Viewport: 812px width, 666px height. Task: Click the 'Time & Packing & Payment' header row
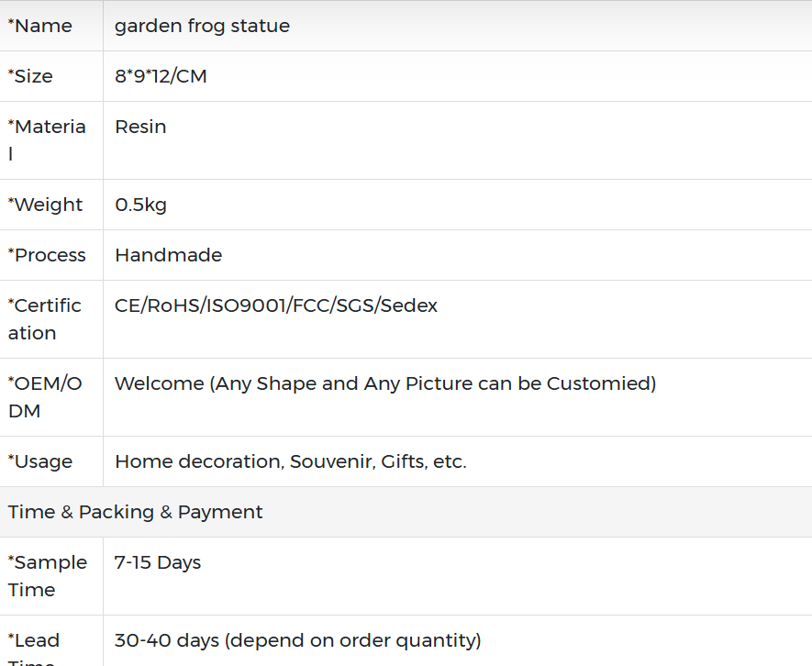click(x=136, y=512)
